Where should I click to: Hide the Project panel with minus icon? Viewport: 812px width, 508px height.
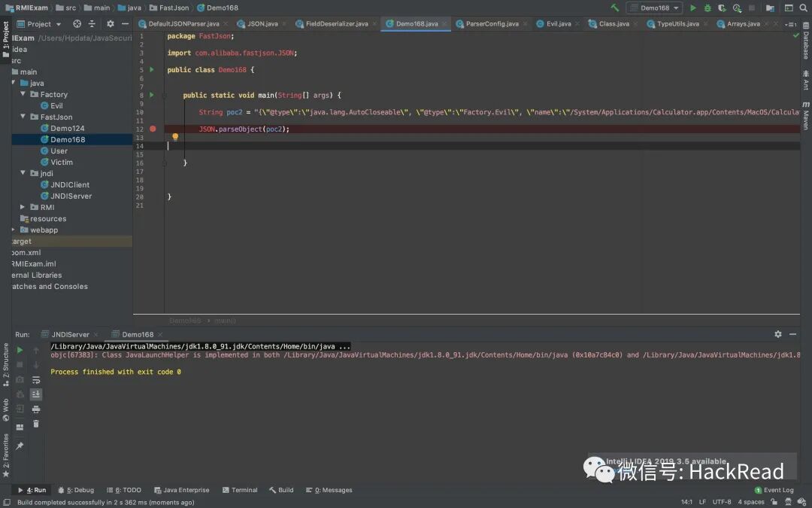point(125,24)
